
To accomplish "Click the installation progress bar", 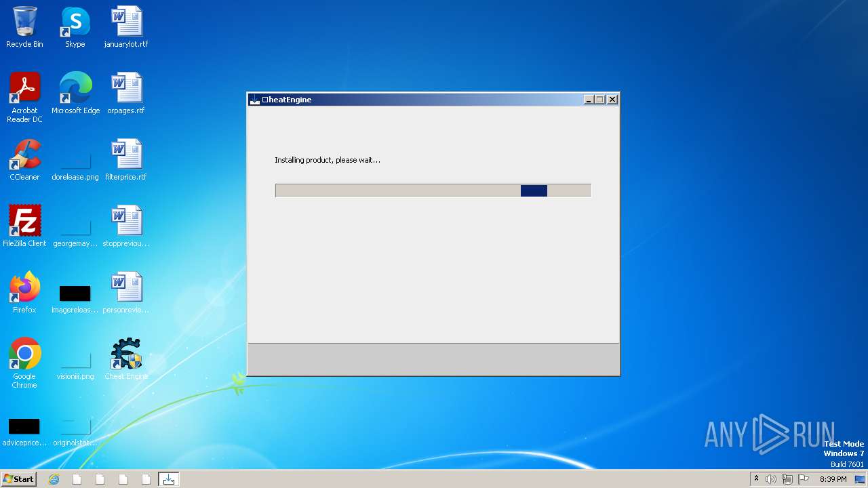I will (x=433, y=191).
